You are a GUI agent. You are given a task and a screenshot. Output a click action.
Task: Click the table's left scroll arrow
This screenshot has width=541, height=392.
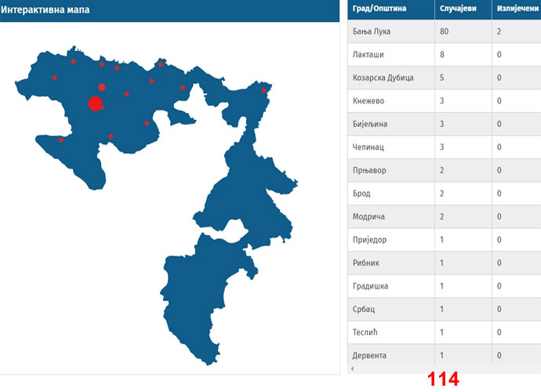pos(353,368)
